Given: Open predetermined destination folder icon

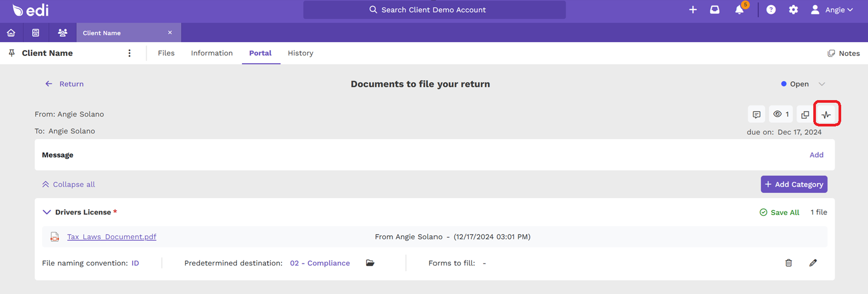Looking at the screenshot, I should click(370, 263).
